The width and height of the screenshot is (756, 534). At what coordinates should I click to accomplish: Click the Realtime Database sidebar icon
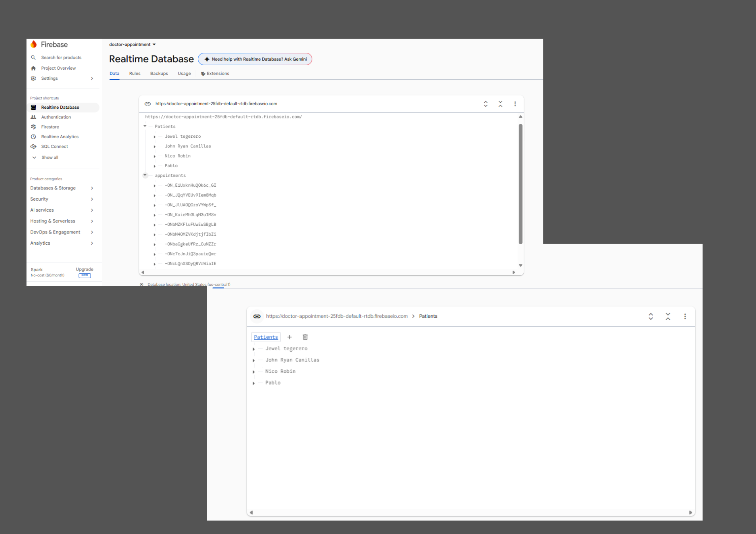click(x=33, y=107)
